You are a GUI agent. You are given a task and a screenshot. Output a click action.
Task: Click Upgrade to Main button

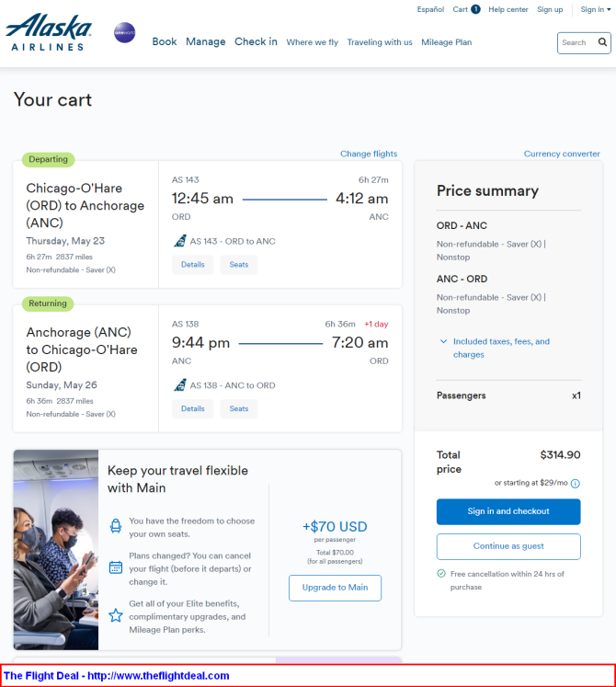[336, 588]
